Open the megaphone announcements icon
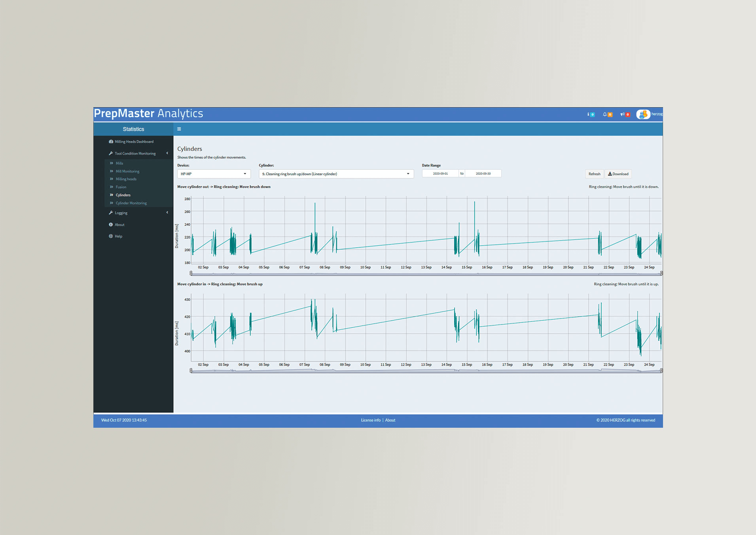The image size is (756, 535). pyautogui.click(x=625, y=114)
